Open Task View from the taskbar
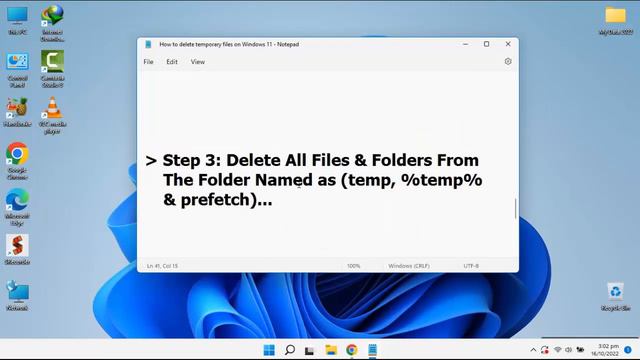This screenshot has width=640, height=360. click(310, 350)
